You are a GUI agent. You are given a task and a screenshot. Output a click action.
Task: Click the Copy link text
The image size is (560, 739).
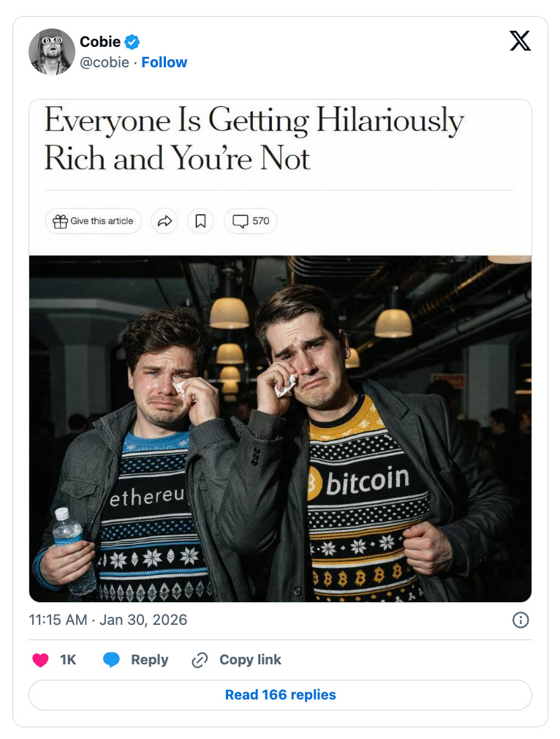pos(250,660)
